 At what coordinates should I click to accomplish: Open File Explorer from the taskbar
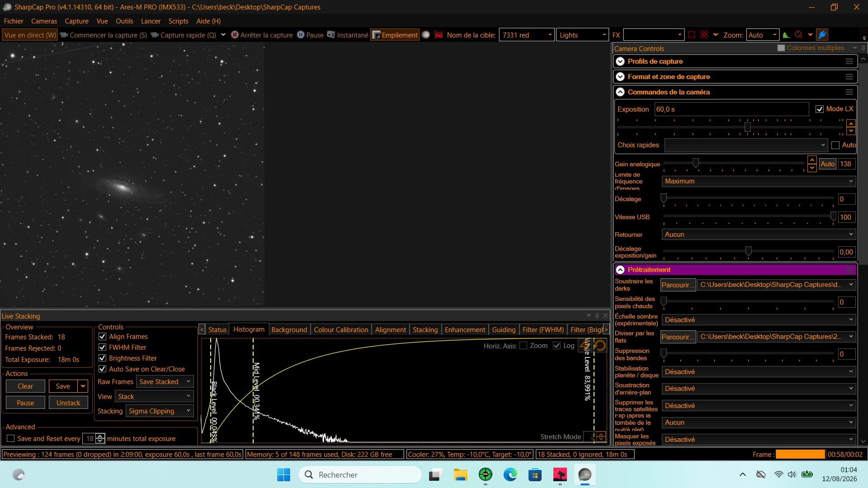point(461,474)
